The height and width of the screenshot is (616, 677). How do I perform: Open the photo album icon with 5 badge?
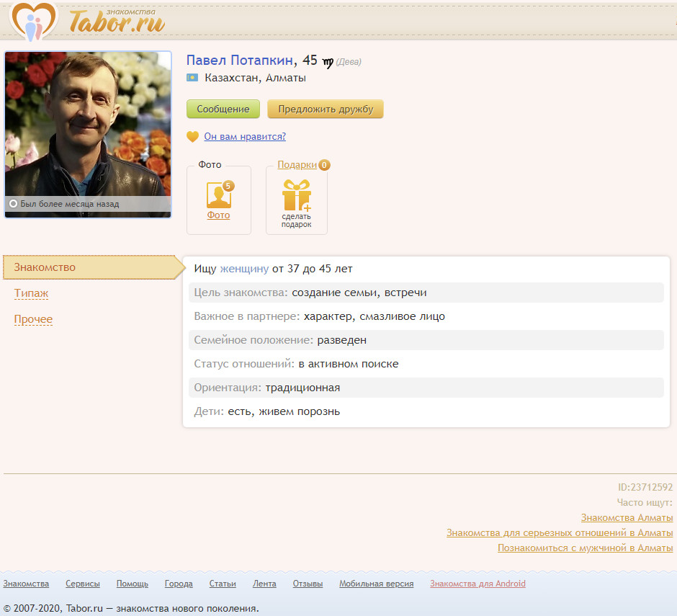click(x=220, y=195)
